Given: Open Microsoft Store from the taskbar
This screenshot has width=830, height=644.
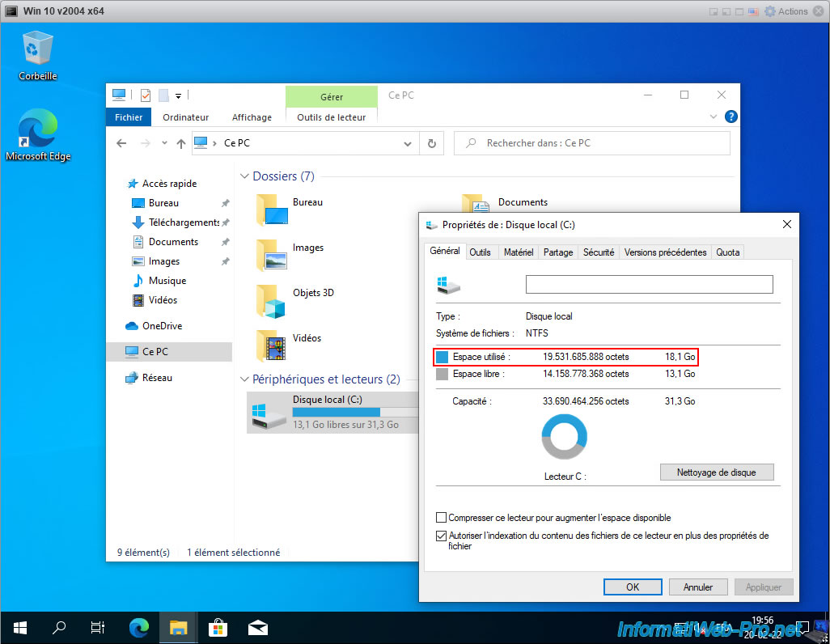Looking at the screenshot, I should [218, 628].
